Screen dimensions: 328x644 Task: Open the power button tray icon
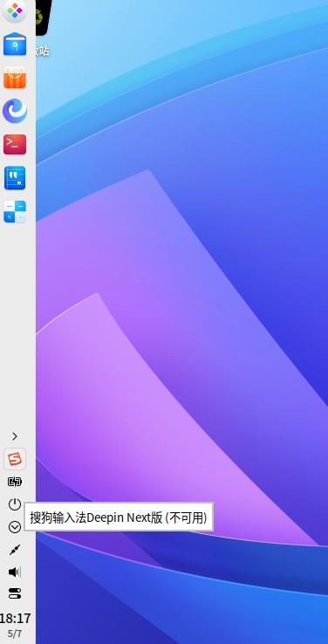[15, 504]
